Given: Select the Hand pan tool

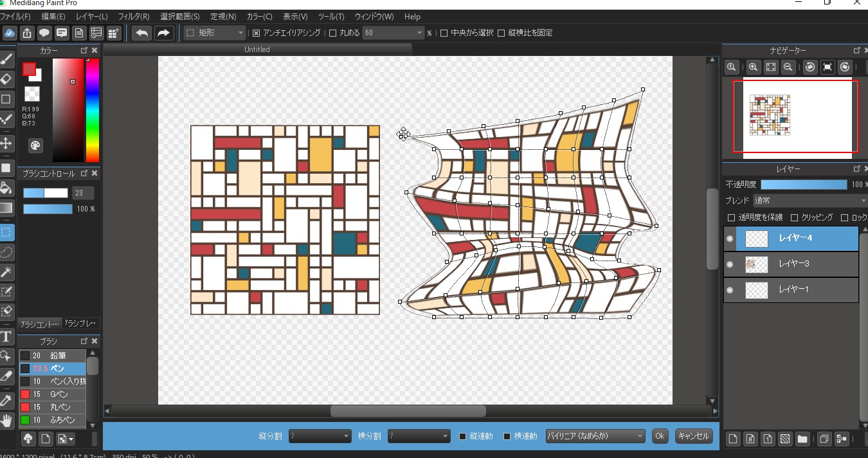Looking at the screenshot, I should pos(6,421).
